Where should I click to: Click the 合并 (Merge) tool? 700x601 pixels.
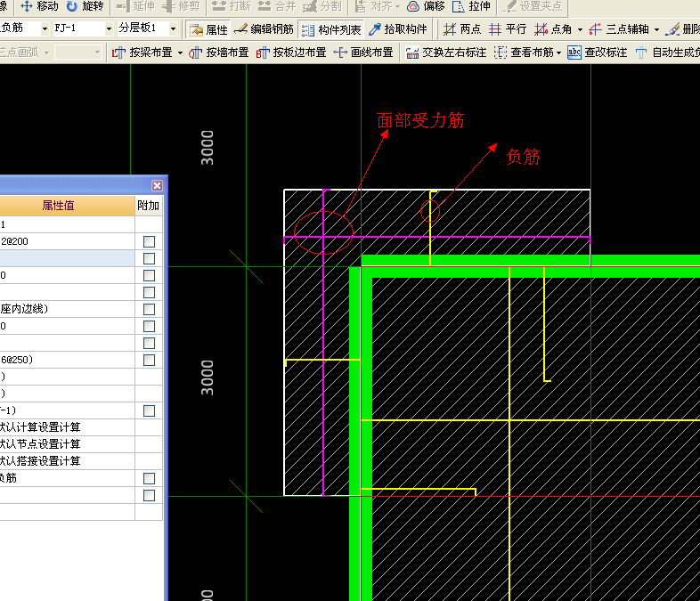click(277, 6)
